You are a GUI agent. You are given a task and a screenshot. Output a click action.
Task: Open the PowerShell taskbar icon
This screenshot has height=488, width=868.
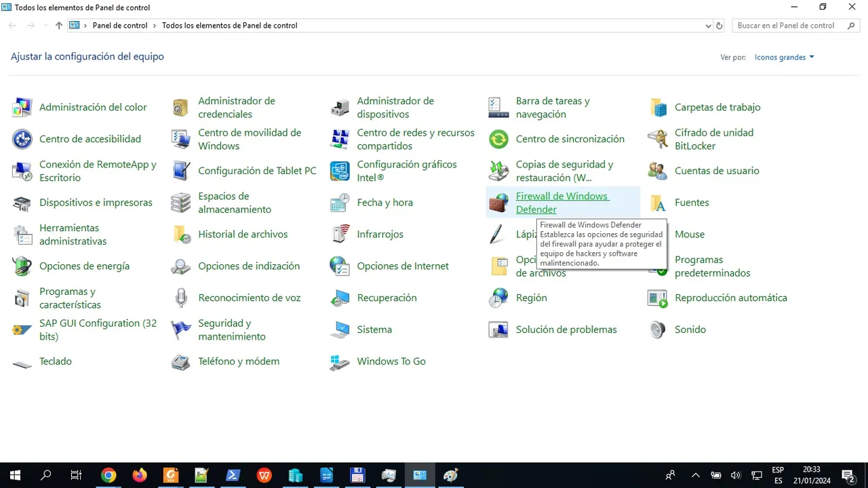[x=233, y=475]
